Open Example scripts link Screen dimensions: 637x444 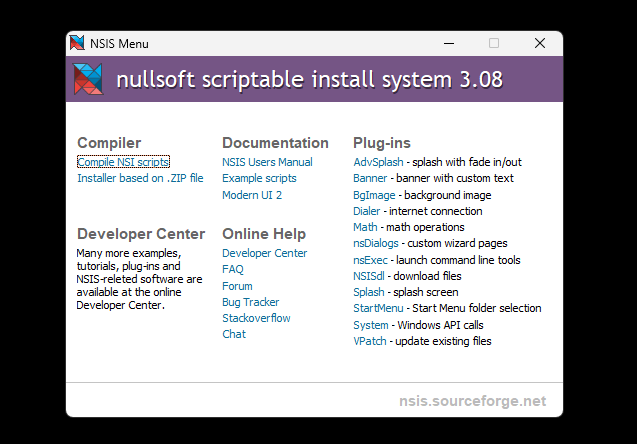259,178
